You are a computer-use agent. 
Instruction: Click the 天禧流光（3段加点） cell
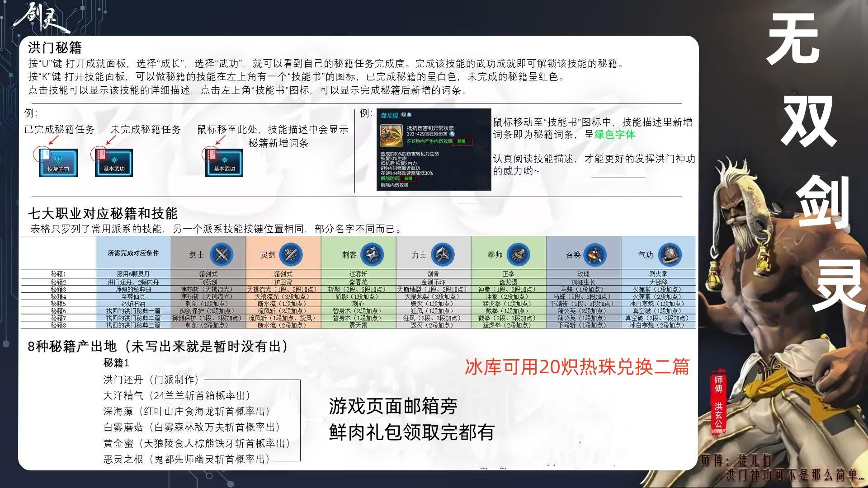coord(283,296)
